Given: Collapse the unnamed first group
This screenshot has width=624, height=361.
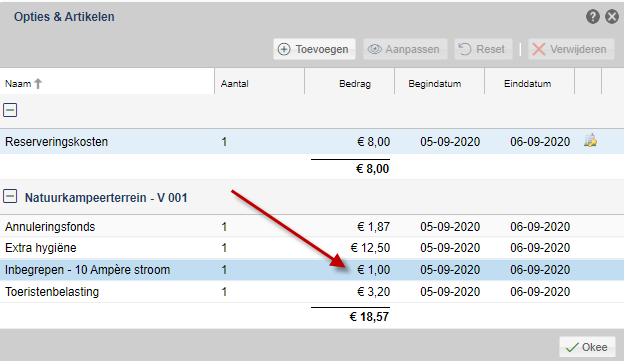Looking at the screenshot, I should click(x=10, y=110).
